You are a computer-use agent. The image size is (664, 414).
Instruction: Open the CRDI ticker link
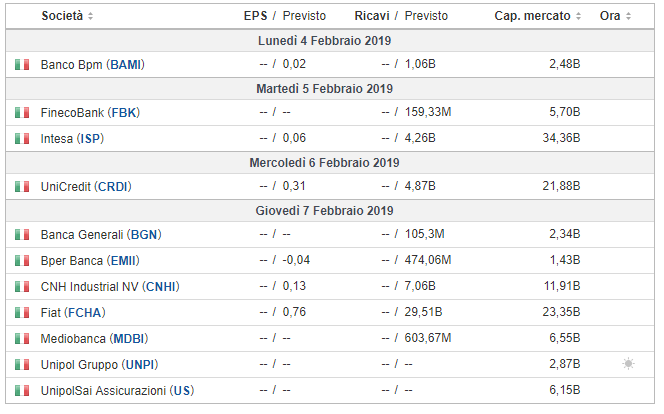pyautogui.click(x=113, y=186)
